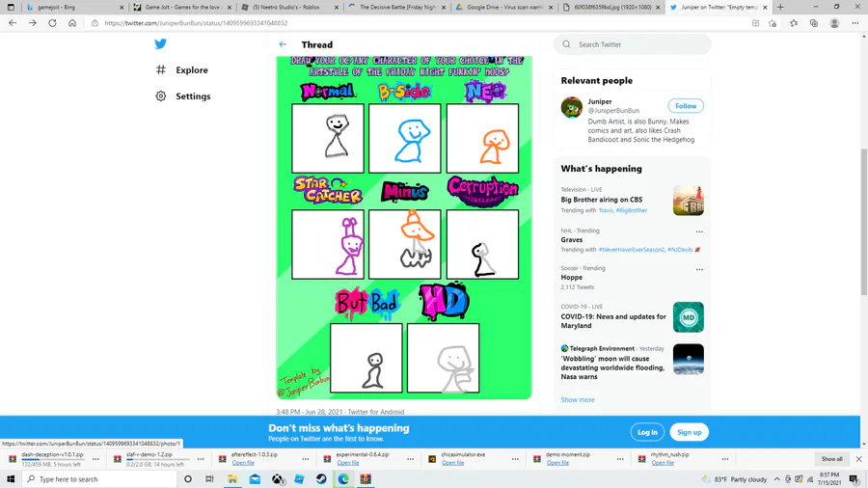This screenshot has width=868, height=488.
Task: Open options for demo moment.zip download
Action: [620, 459]
